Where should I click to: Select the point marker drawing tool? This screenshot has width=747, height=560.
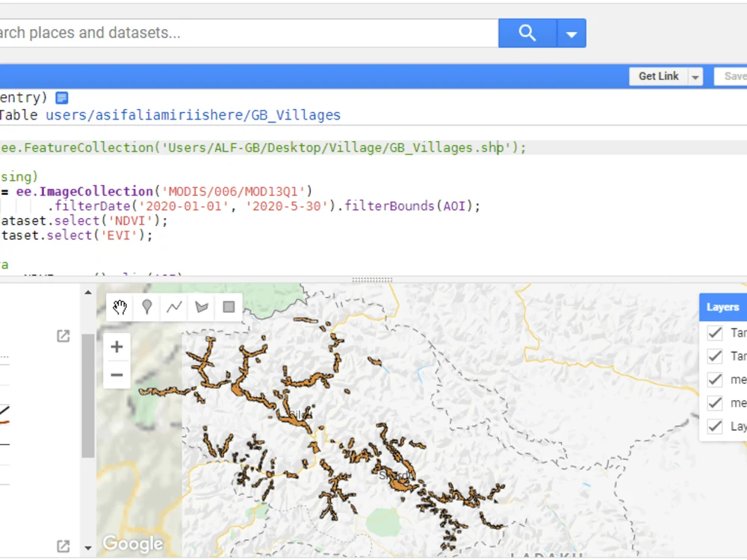coord(146,307)
